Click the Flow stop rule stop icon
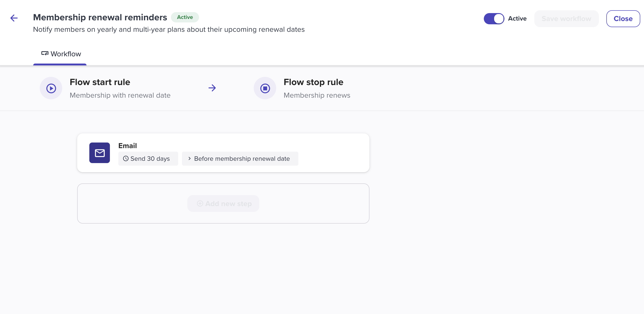Screen dimensions: 644x314 tap(265, 88)
